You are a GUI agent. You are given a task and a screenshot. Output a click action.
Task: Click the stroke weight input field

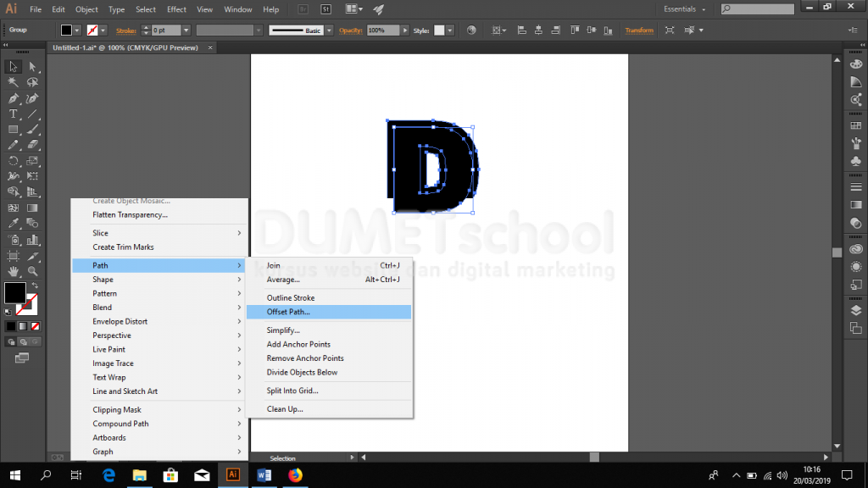tap(165, 30)
